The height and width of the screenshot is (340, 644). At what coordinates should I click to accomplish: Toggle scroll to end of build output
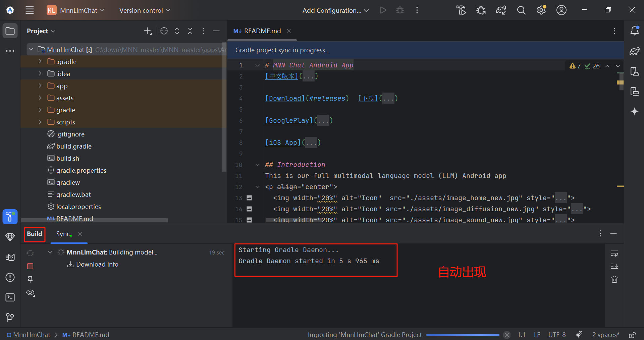click(614, 266)
